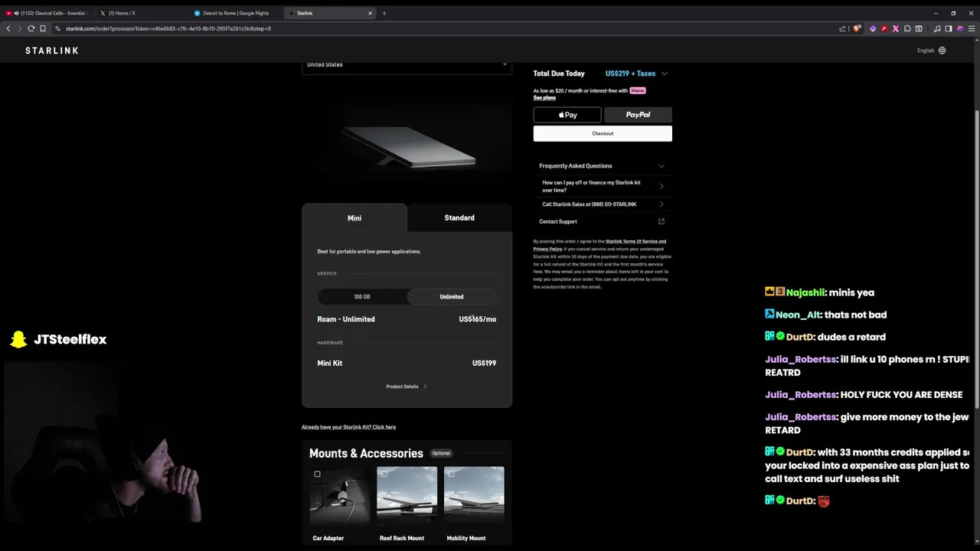Open the music note playlist icon

pyautogui.click(x=937, y=28)
